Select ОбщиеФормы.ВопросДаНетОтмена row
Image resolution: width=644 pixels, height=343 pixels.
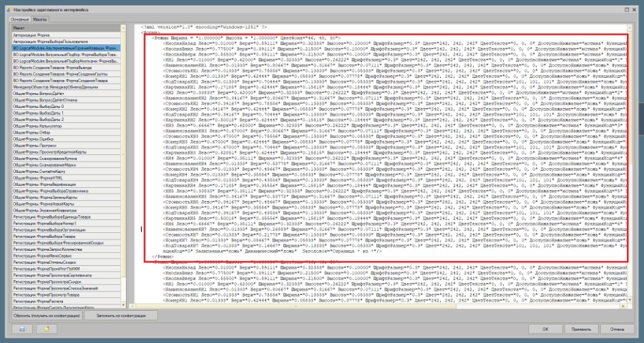click(x=66, y=100)
